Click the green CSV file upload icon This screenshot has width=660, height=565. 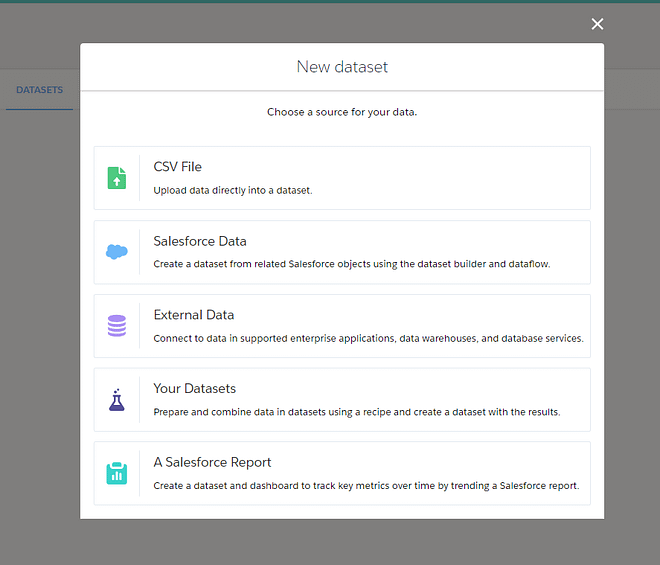pyautogui.click(x=117, y=178)
